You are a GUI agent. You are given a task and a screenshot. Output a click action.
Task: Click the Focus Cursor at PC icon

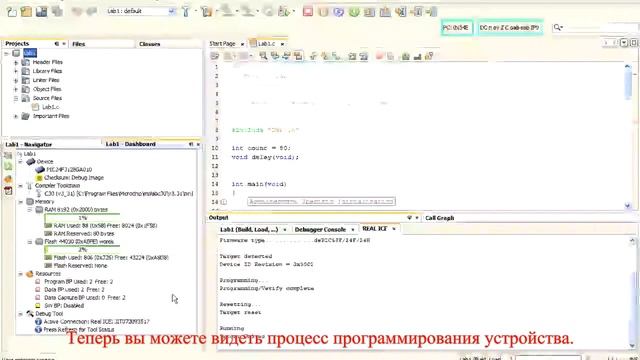pyautogui.click(x=432, y=12)
